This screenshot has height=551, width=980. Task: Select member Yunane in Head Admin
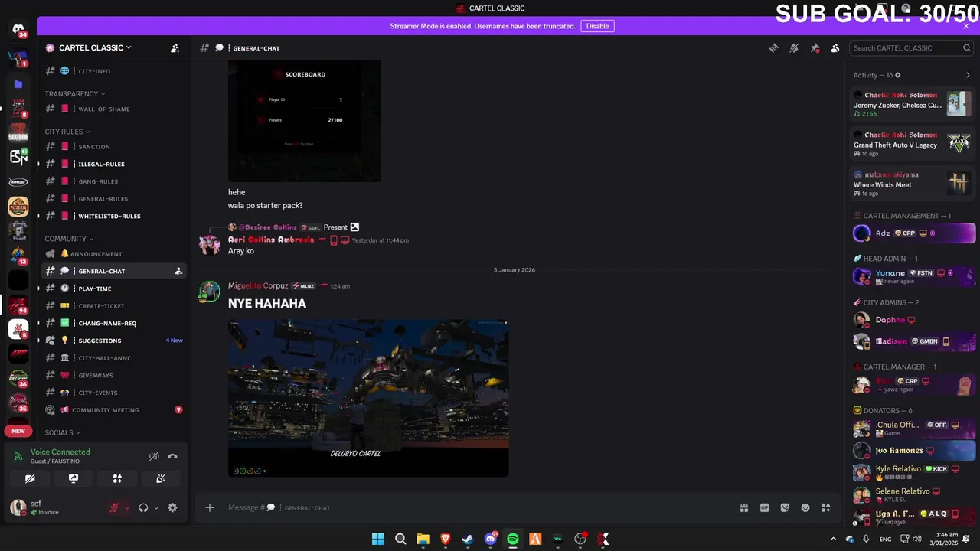[913, 276]
